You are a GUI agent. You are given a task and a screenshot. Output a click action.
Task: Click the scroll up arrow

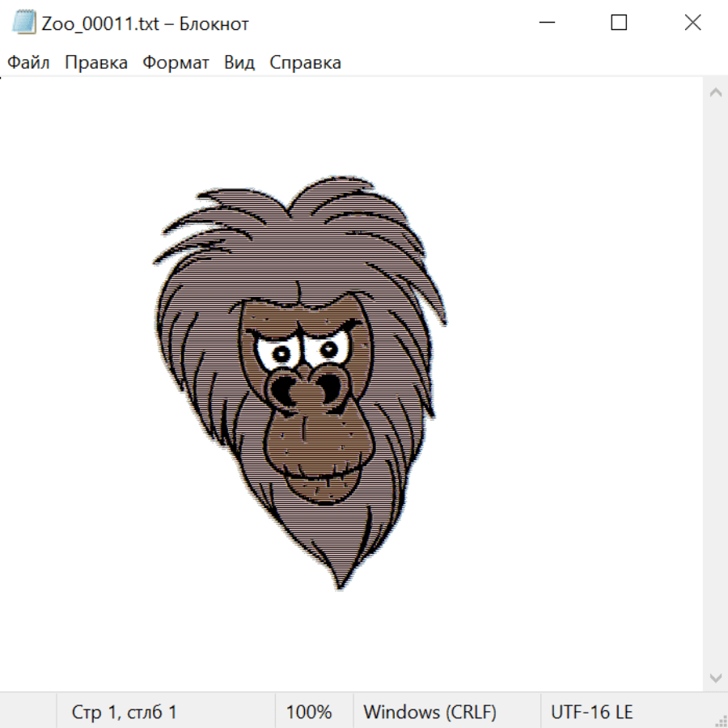(x=715, y=93)
